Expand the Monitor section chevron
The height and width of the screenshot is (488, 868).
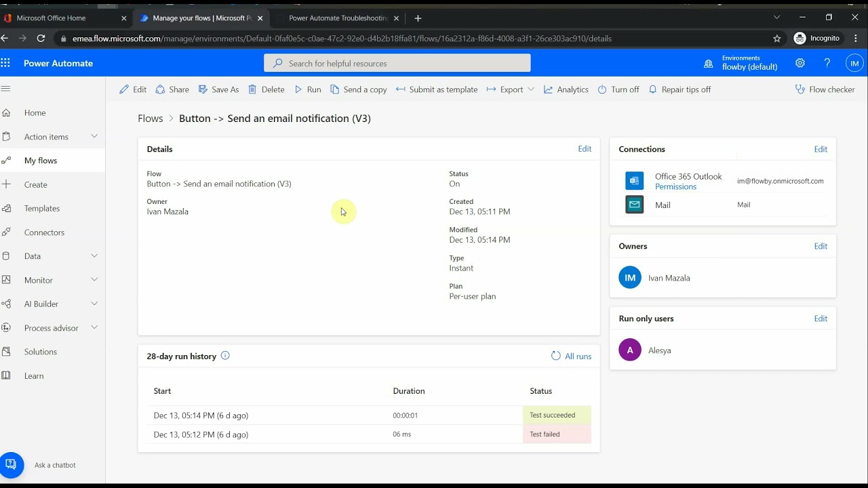[x=94, y=279]
